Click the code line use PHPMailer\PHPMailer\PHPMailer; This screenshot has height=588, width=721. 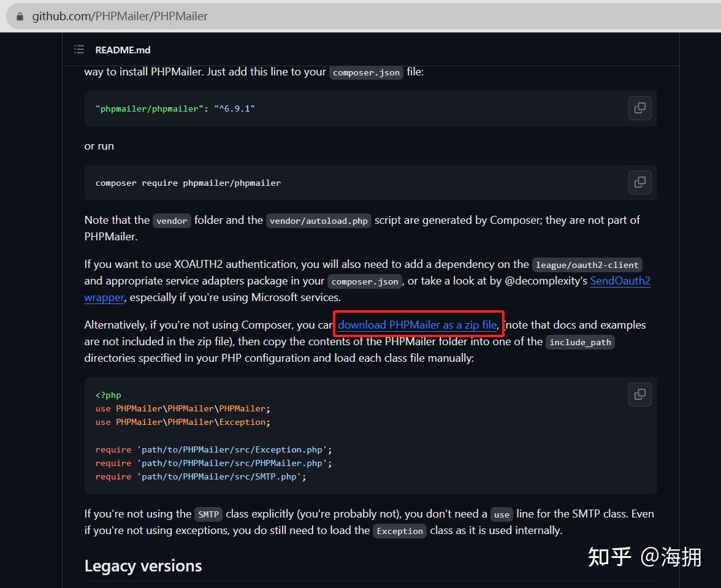[183, 408]
